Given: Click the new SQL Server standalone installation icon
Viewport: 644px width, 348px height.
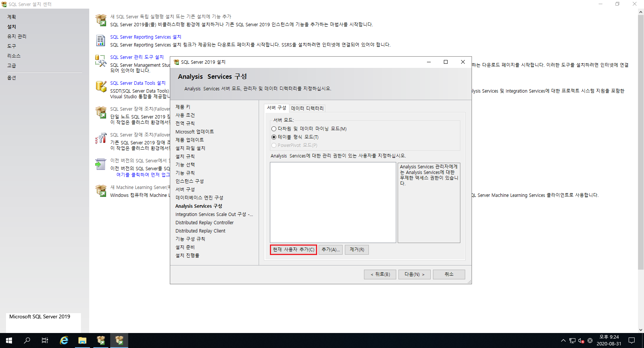Looking at the screenshot, I should click(101, 20).
